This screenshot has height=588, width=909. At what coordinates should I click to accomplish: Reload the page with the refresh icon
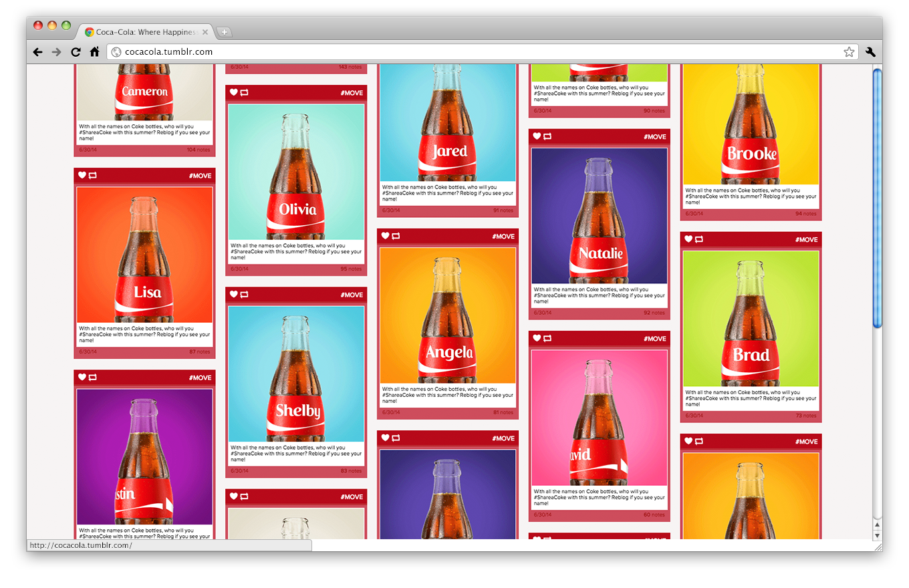coord(76,52)
